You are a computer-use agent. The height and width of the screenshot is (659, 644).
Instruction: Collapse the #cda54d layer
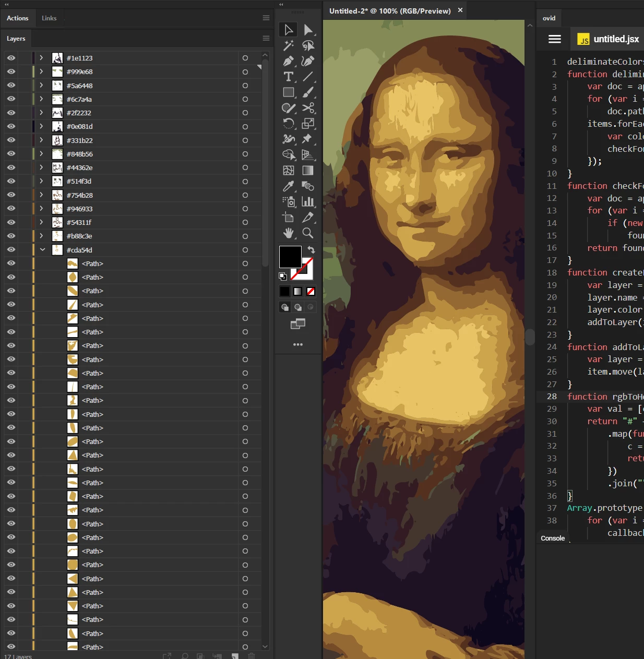click(x=42, y=249)
